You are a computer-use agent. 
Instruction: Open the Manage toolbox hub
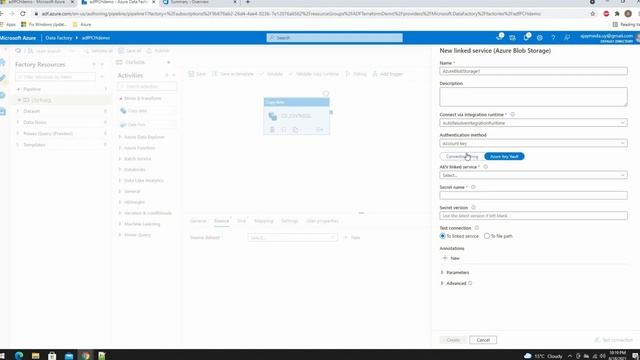(x=3, y=111)
